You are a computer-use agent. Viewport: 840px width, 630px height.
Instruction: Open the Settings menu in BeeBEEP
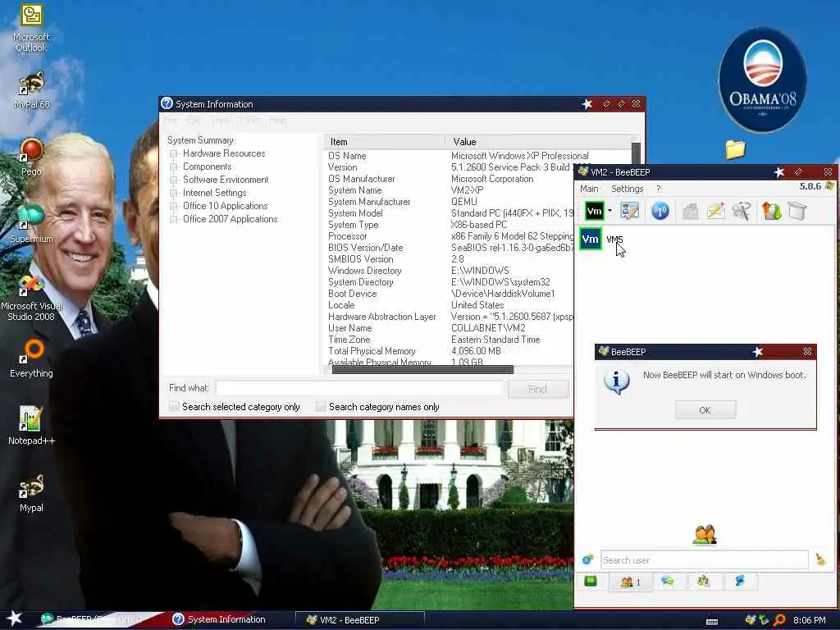(627, 189)
